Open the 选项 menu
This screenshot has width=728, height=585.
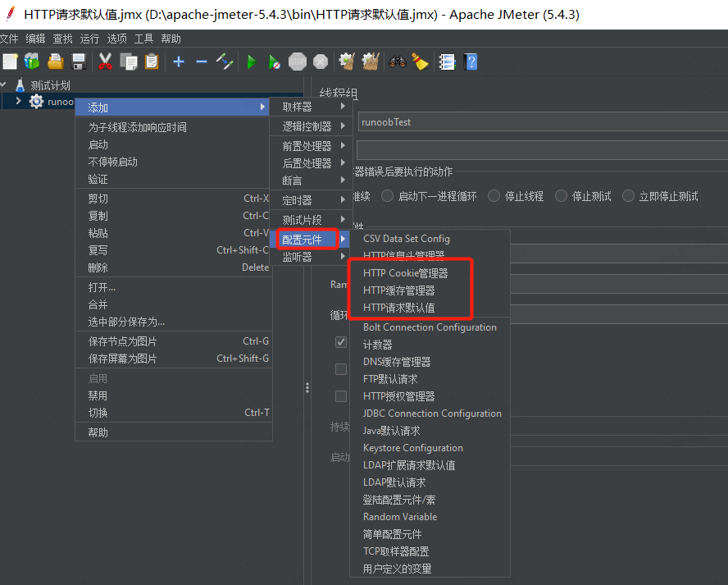[116, 39]
